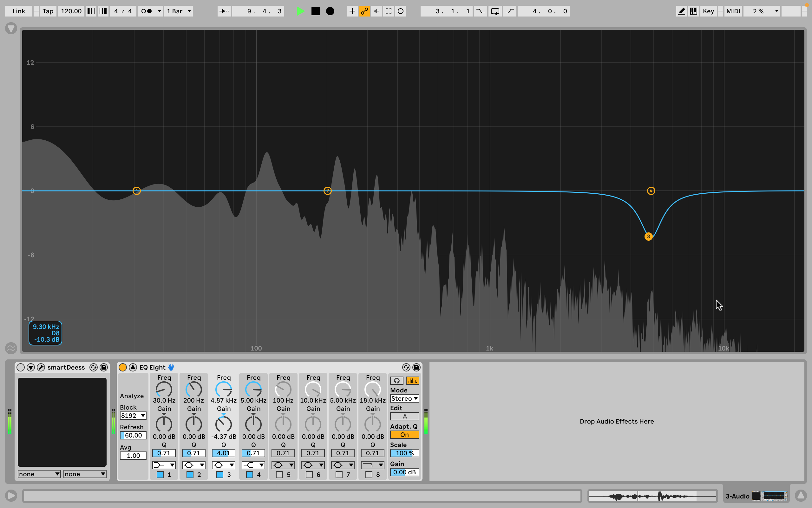This screenshot has height=508, width=812.
Task: Activate EQ band 8 checkbox
Action: pyautogui.click(x=369, y=475)
